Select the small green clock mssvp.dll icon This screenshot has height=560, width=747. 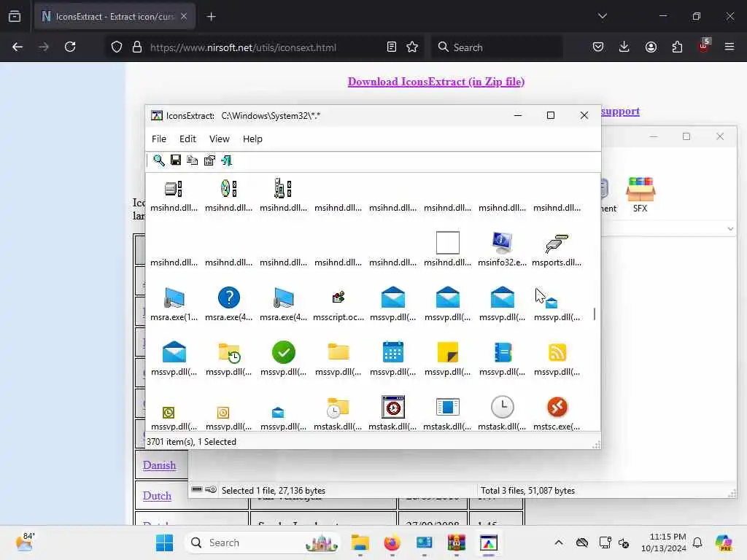point(169,413)
